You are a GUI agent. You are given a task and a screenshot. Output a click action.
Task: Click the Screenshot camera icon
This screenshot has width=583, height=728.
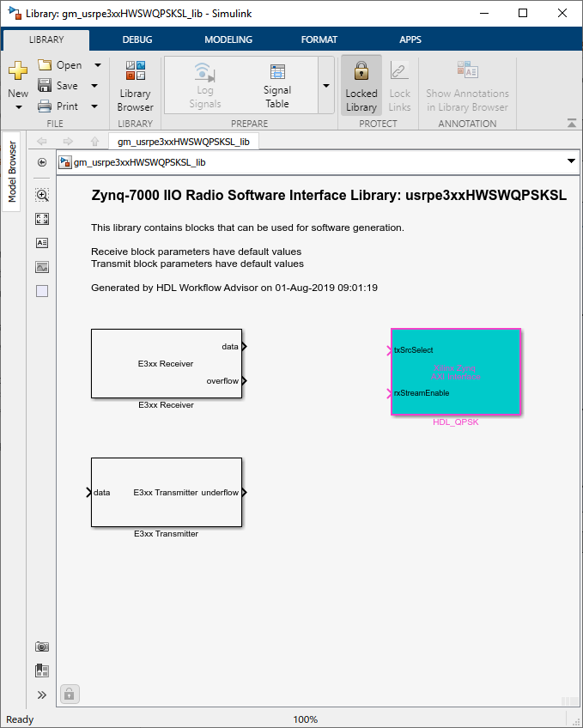(42, 646)
